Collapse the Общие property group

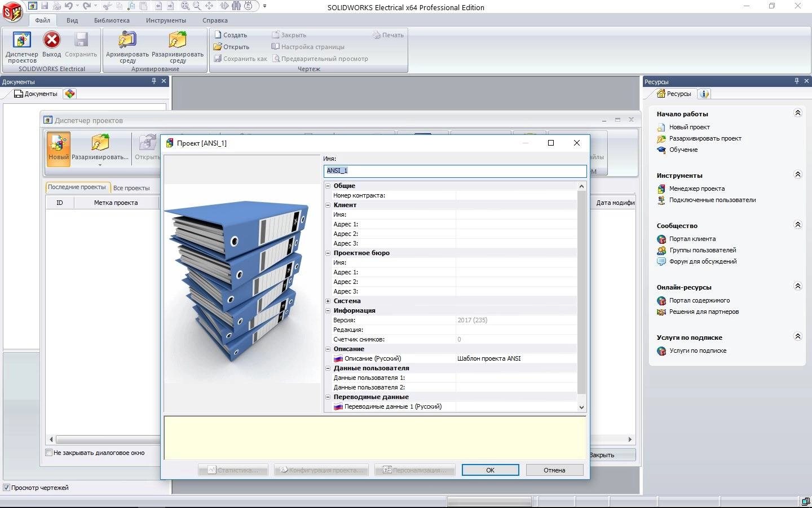point(328,186)
